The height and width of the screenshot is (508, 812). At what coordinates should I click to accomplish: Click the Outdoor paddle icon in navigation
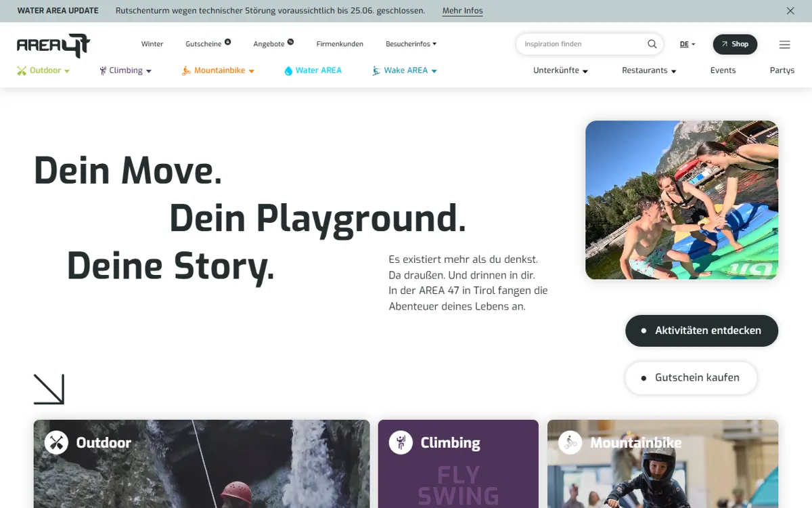22,70
